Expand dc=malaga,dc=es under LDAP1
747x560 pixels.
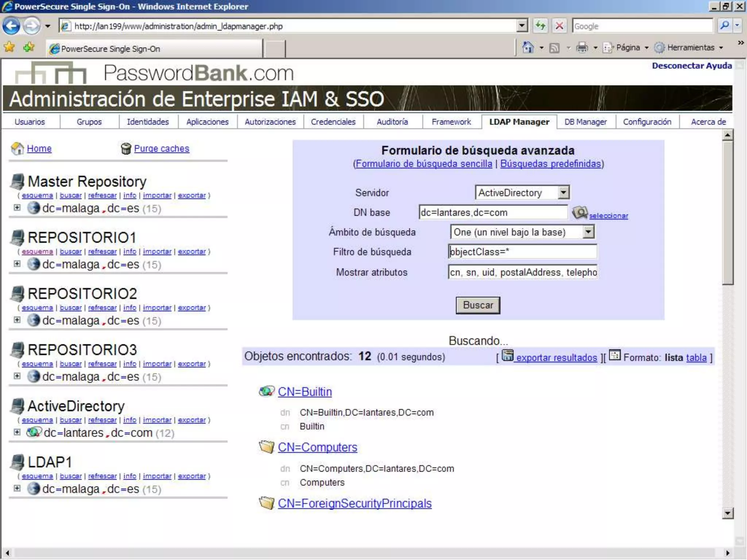17,488
